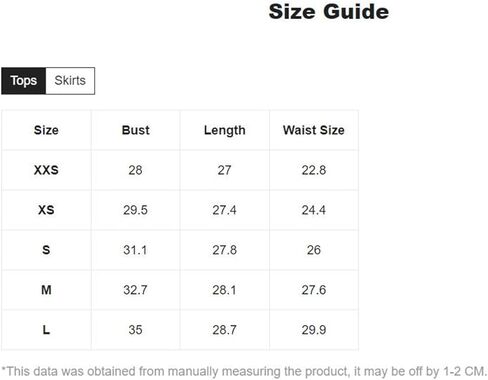The width and height of the screenshot is (488, 380).
Task: Click the Bust column header
Action: (136, 130)
